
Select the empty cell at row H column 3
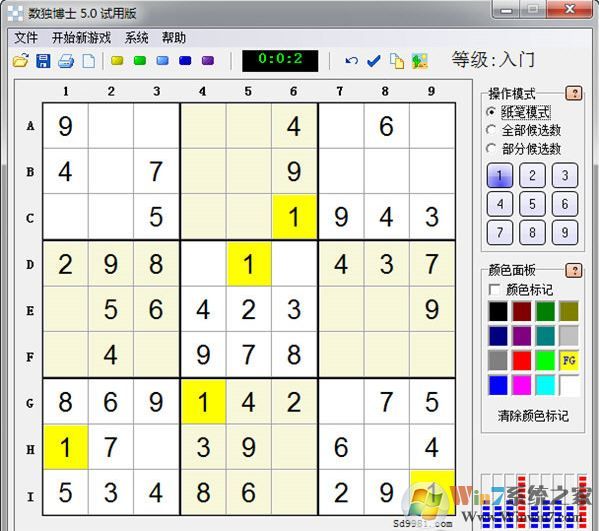[x=156, y=447]
